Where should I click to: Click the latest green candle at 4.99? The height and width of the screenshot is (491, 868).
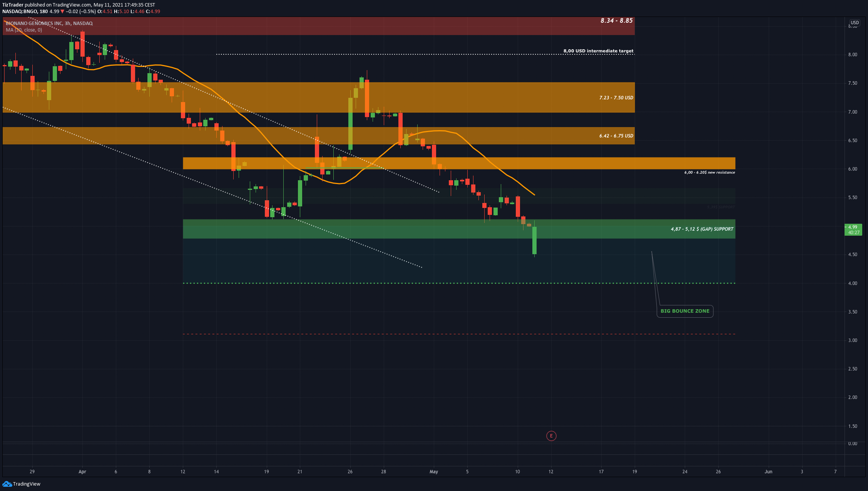[x=534, y=240]
